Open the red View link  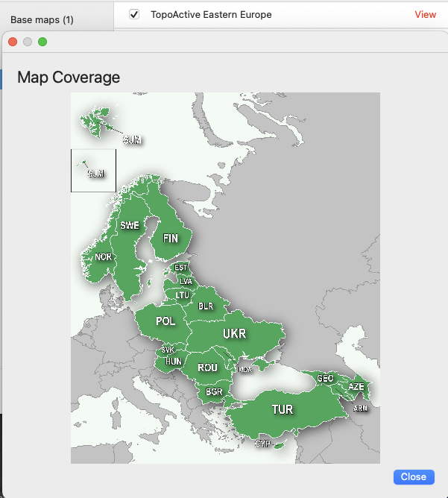[x=425, y=14]
